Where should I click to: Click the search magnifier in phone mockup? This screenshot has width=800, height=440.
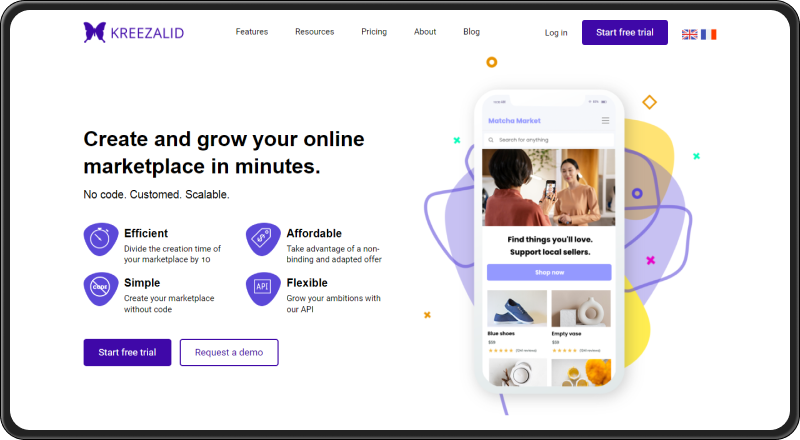point(491,140)
